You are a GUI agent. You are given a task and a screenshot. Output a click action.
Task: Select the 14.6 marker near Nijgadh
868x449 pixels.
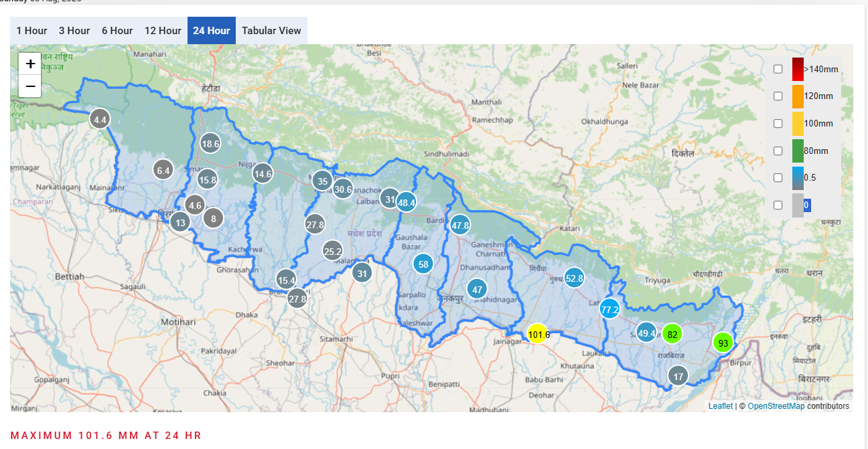click(x=263, y=173)
